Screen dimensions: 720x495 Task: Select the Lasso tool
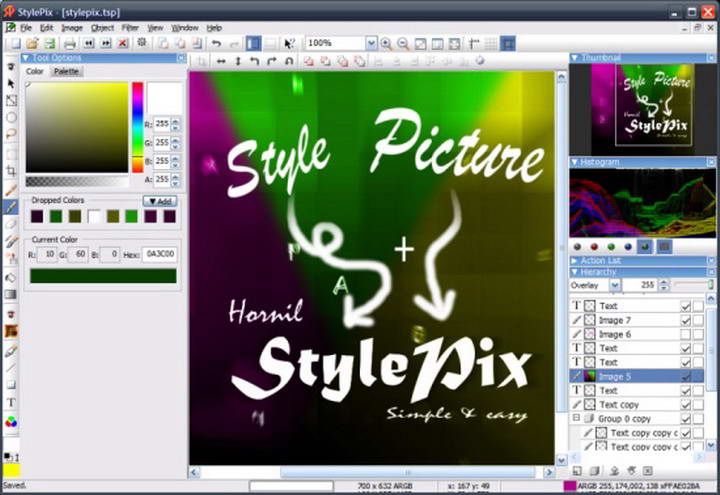pyautogui.click(x=11, y=134)
